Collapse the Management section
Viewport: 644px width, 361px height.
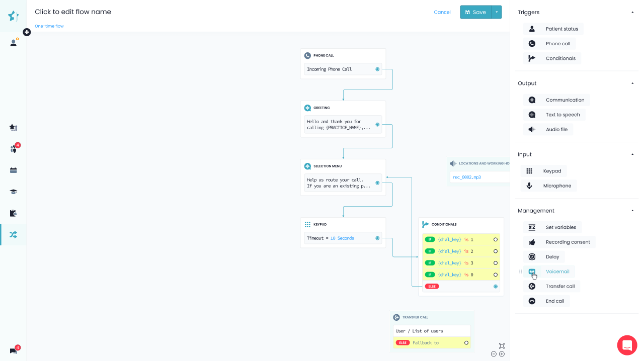pos(632,211)
